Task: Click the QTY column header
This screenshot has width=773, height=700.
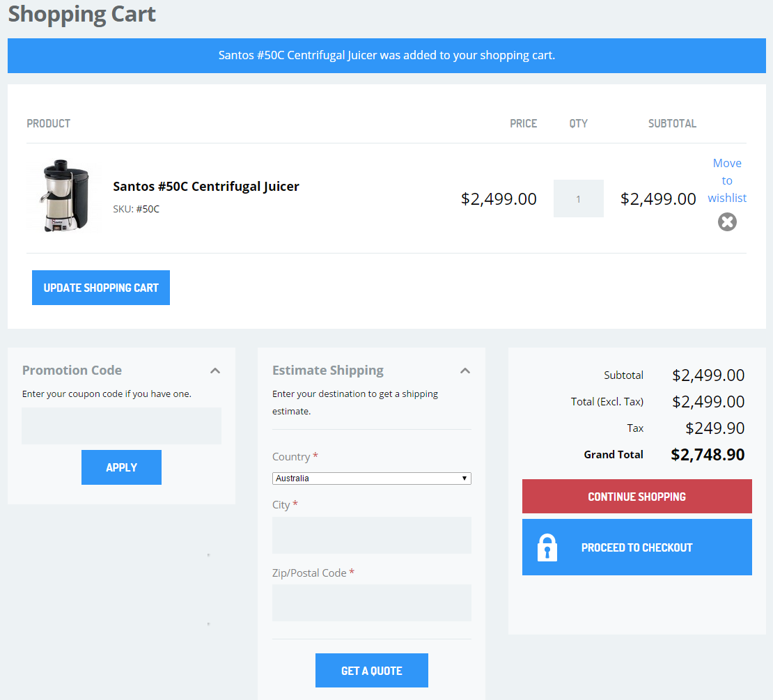Action: [578, 124]
